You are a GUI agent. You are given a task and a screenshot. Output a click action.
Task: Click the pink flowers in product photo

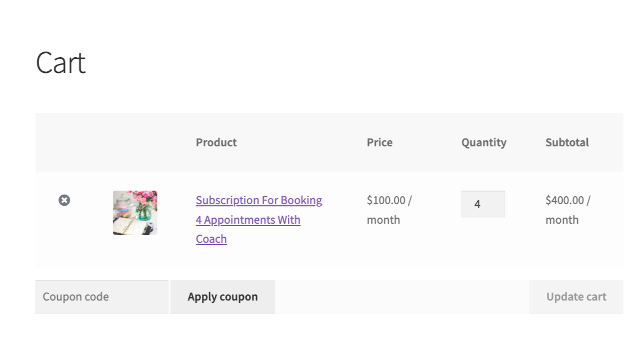[x=145, y=197]
